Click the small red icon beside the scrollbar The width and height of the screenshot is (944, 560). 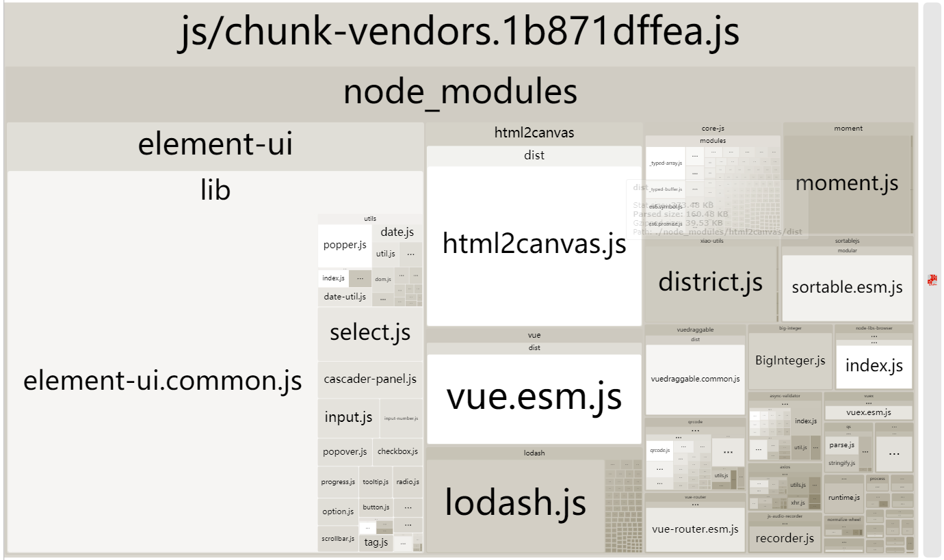click(x=932, y=280)
